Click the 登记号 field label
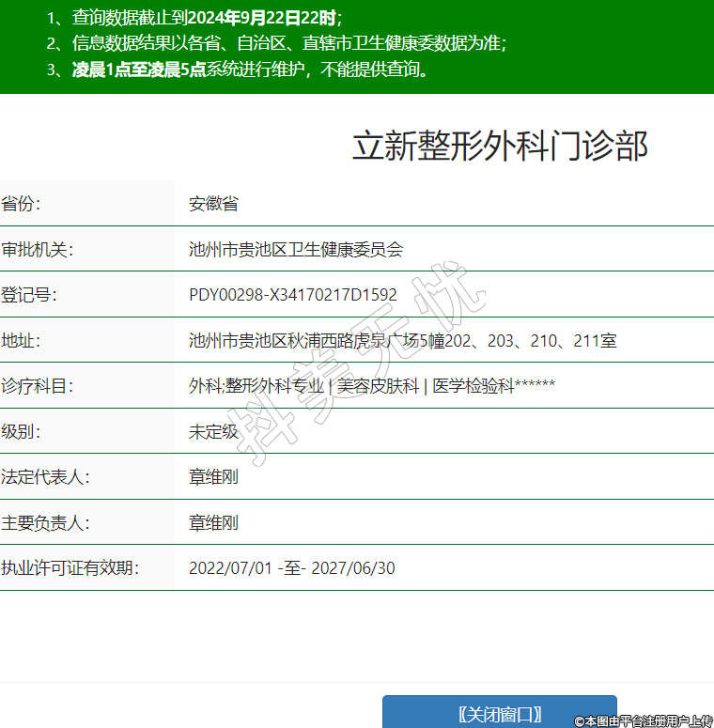The image size is (714, 728). 29,295
